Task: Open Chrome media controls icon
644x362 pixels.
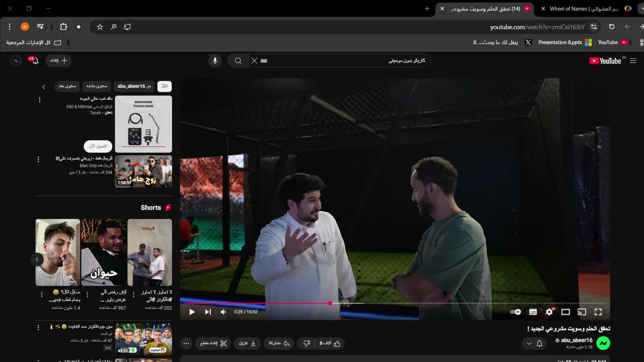Action: 40,27
